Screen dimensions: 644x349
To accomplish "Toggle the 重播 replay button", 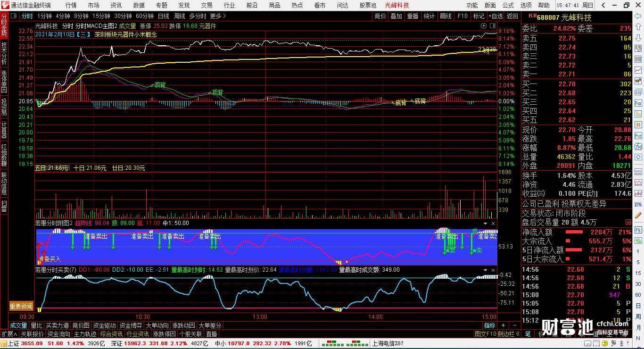I will (x=413, y=16).
